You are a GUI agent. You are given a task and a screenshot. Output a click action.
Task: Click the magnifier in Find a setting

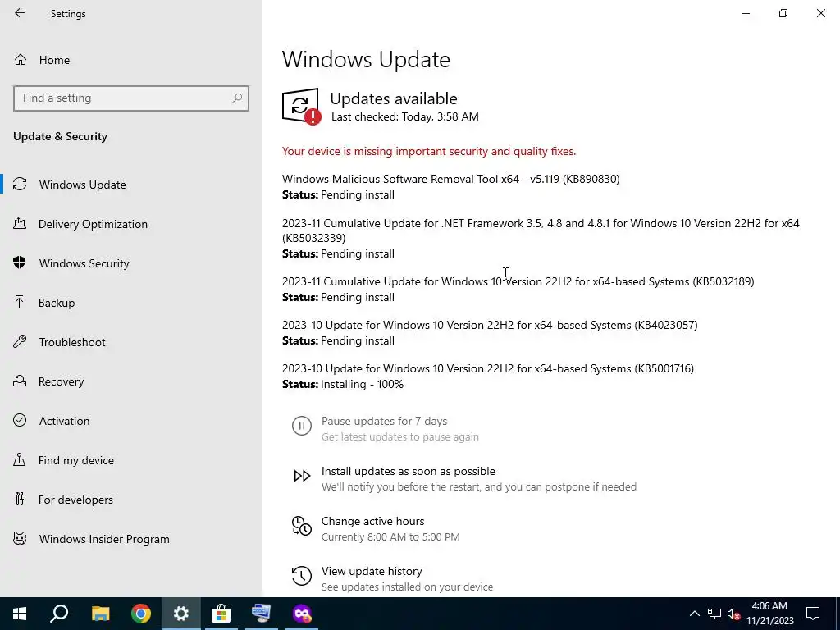tap(237, 98)
